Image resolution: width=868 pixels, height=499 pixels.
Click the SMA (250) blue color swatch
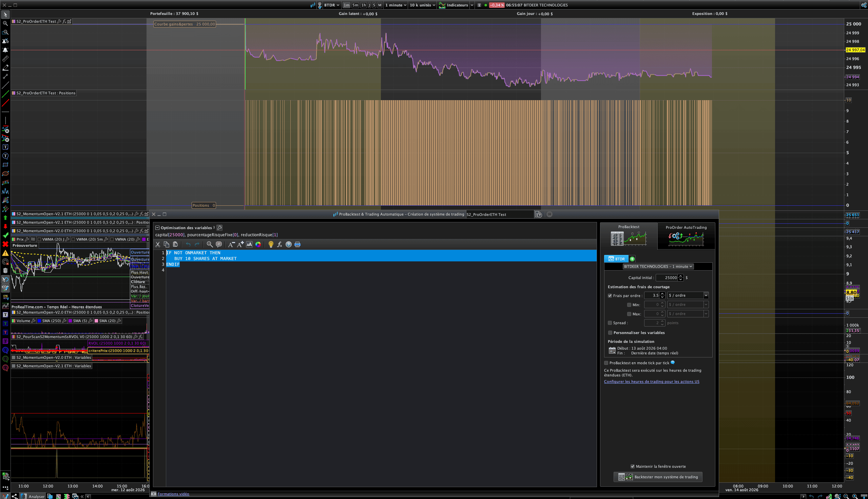click(x=39, y=321)
